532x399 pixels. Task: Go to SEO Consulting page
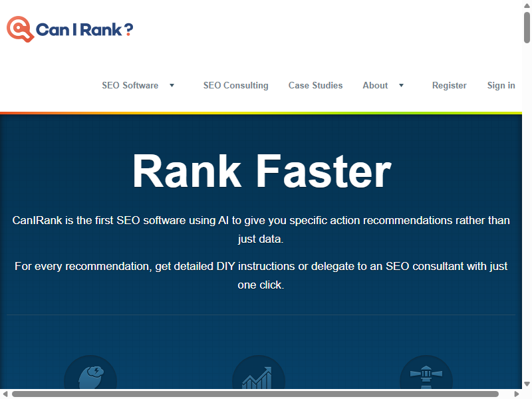coord(236,86)
